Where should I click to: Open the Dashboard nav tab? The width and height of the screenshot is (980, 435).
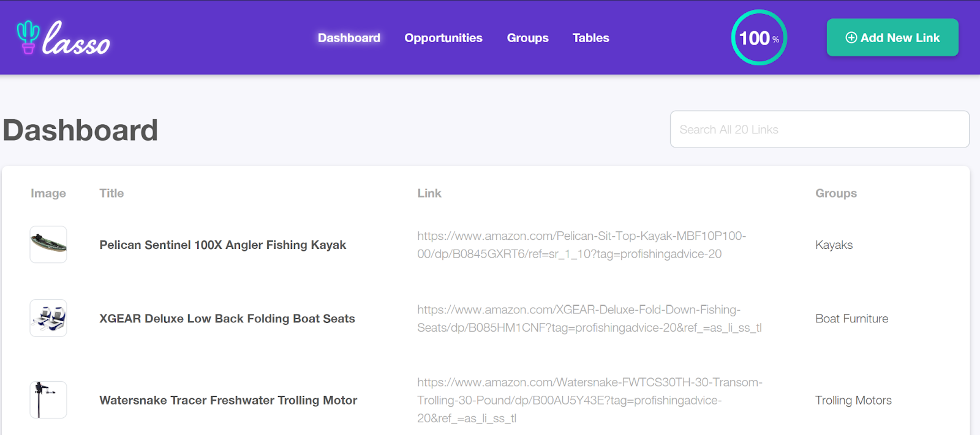click(x=349, y=38)
